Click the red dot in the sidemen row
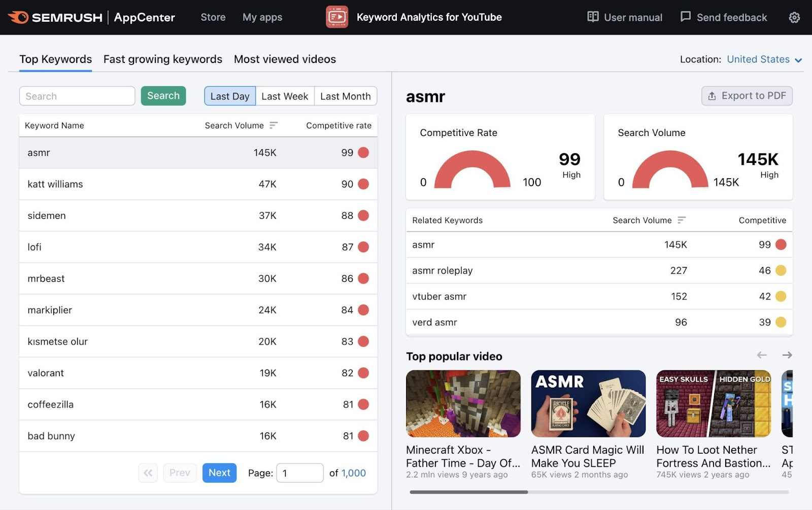The height and width of the screenshot is (510, 812). [363, 215]
